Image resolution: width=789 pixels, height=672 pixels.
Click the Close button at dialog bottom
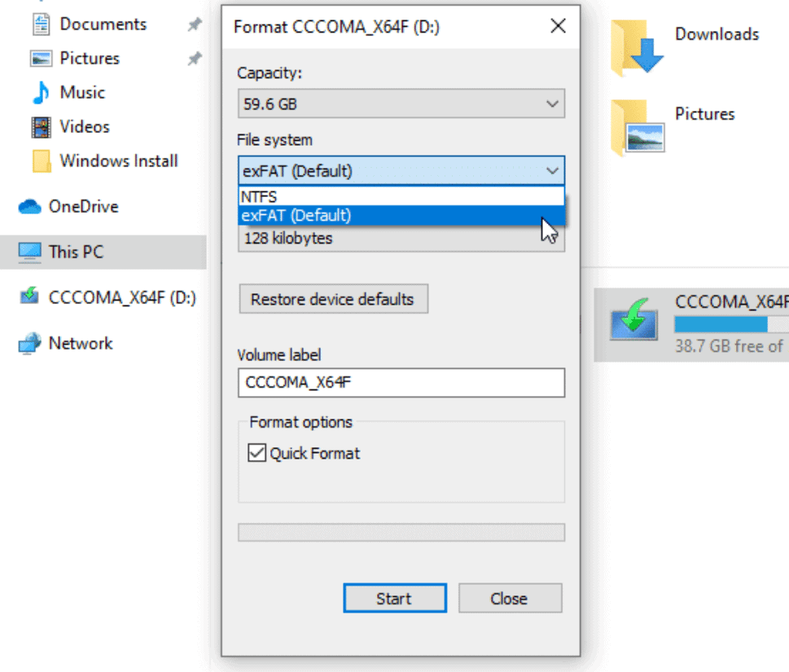coord(510,598)
